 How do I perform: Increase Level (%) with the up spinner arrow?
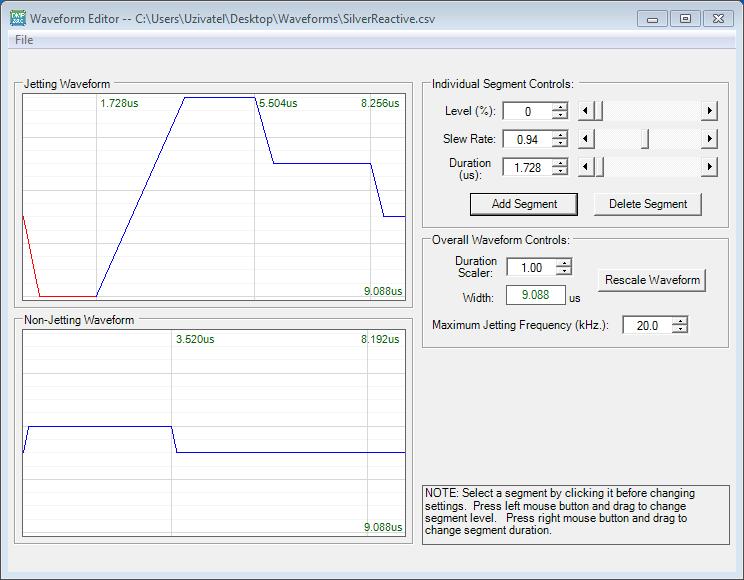[x=560, y=107]
